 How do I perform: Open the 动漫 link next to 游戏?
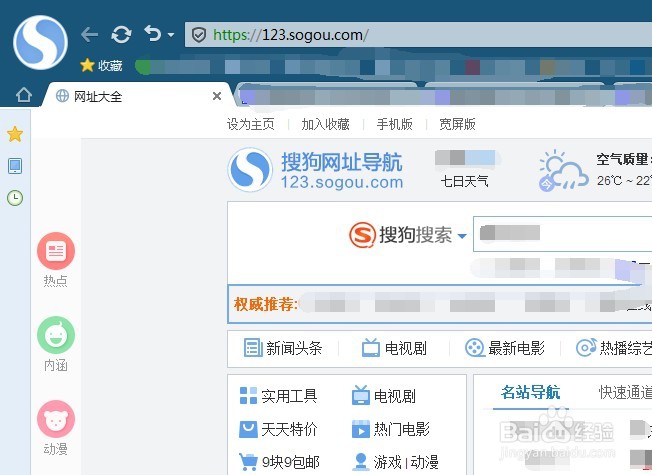(x=425, y=462)
